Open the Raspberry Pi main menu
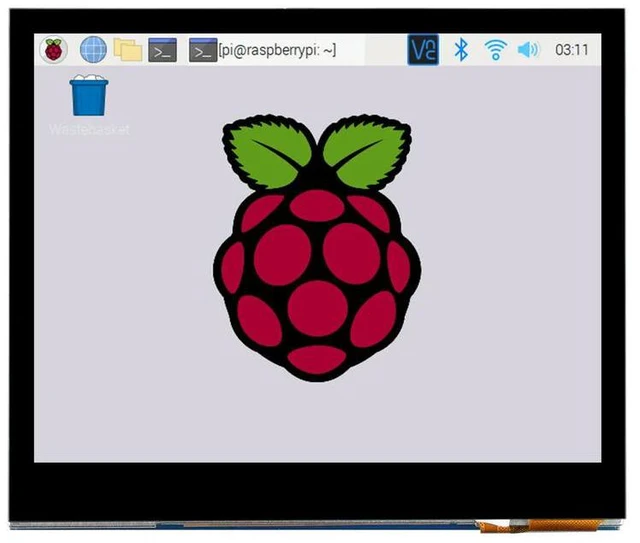Screen dimensions: 640x543 pyautogui.click(x=53, y=50)
